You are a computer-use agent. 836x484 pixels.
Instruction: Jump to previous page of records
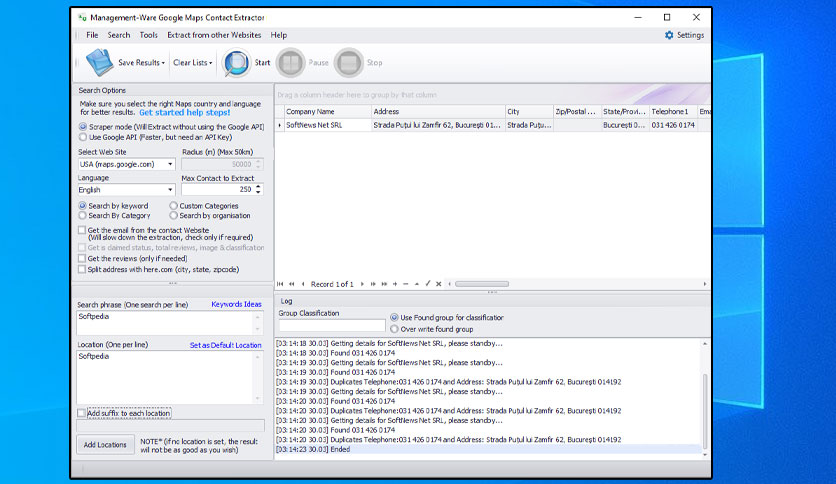(292, 284)
